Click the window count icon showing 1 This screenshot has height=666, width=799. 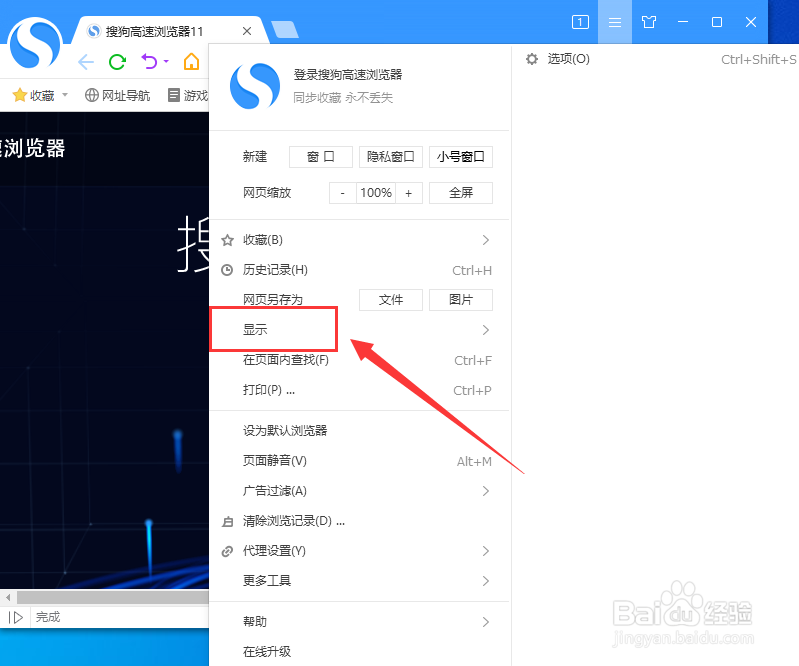tap(580, 22)
